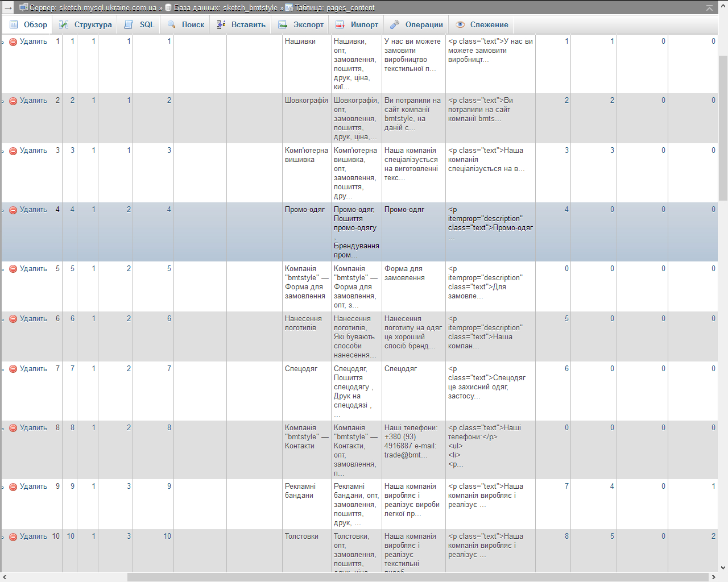Image resolution: width=728 pixels, height=582 pixels.
Task: Click the red delete icon in row 4
Action: pos(13,210)
